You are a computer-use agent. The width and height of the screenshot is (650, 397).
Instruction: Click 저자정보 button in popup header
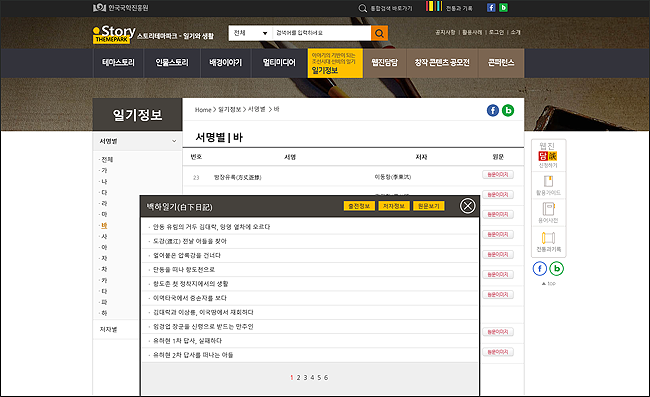(x=394, y=206)
